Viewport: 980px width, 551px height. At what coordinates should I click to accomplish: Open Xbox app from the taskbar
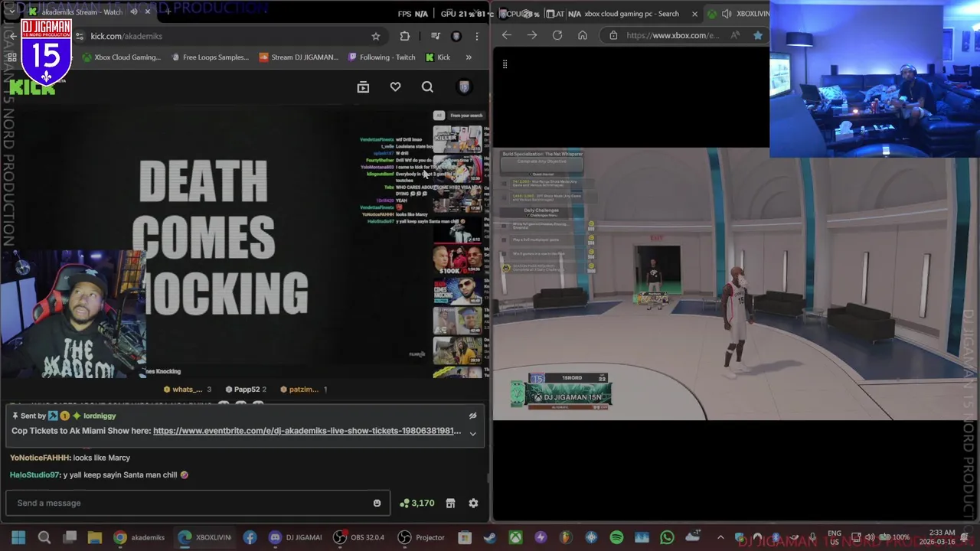coord(516,537)
